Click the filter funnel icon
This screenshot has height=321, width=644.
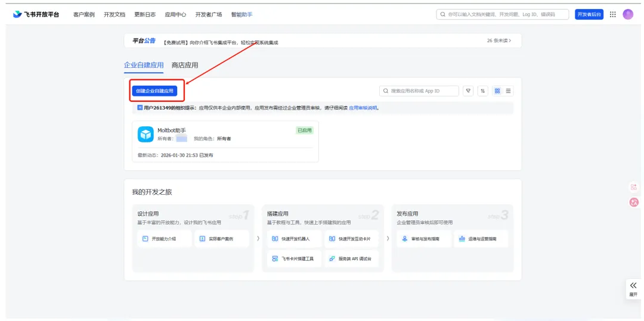point(468,91)
